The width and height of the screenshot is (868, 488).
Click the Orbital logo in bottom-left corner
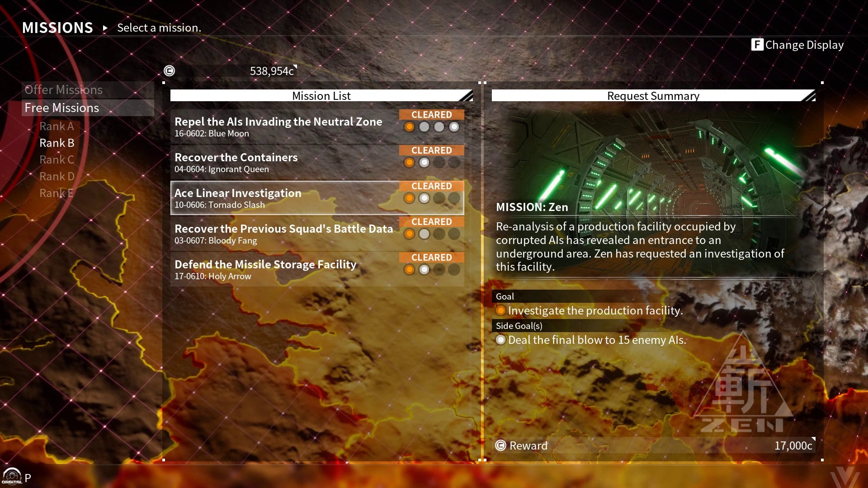pos(12,475)
